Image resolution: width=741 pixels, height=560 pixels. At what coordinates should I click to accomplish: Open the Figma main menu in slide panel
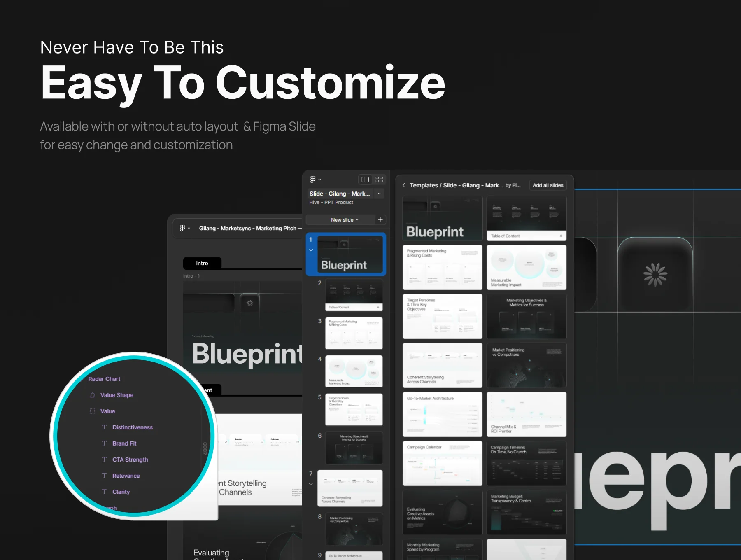(315, 180)
